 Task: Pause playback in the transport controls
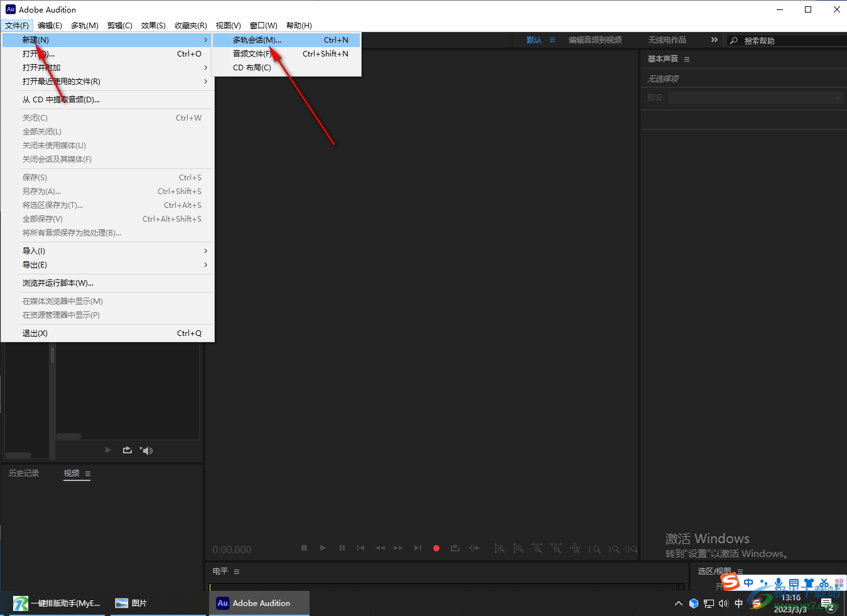[x=342, y=548]
